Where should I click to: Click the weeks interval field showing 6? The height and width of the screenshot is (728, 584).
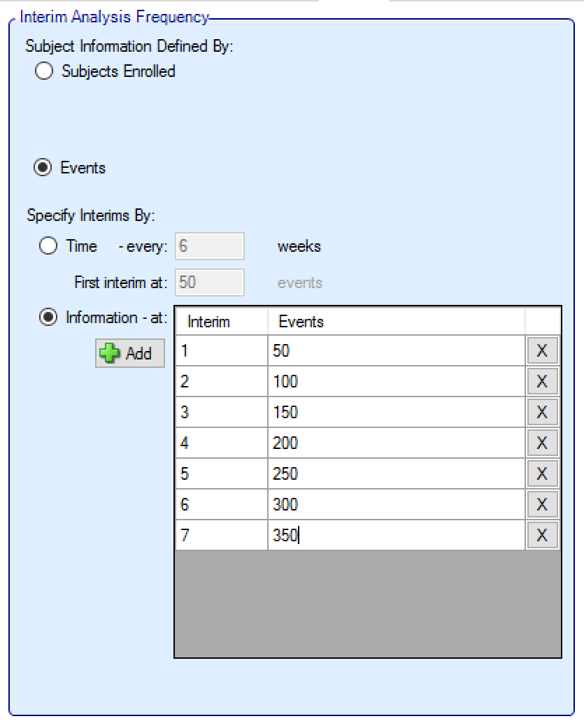click(209, 246)
